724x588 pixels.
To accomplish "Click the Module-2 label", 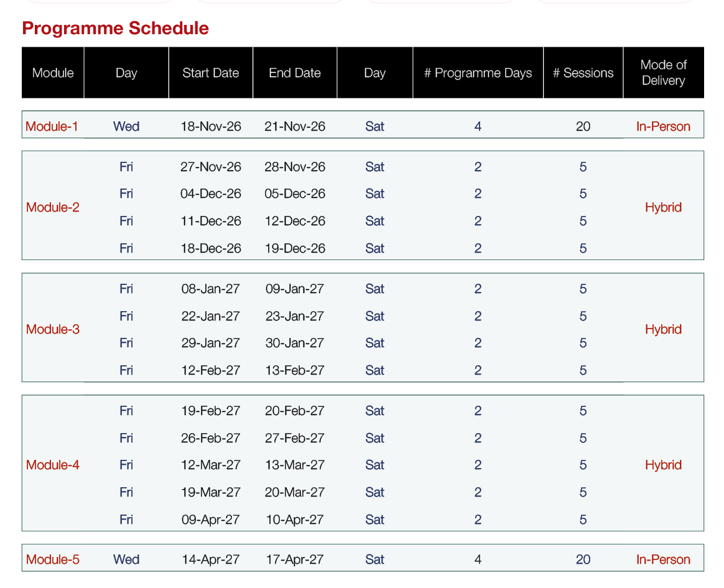I will pos(53,207).
